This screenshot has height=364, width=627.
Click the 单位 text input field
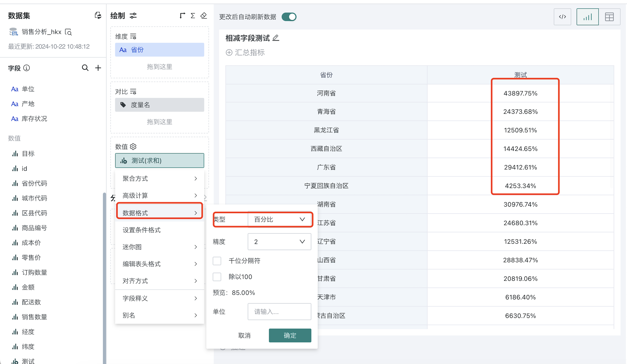click(279, 311)
